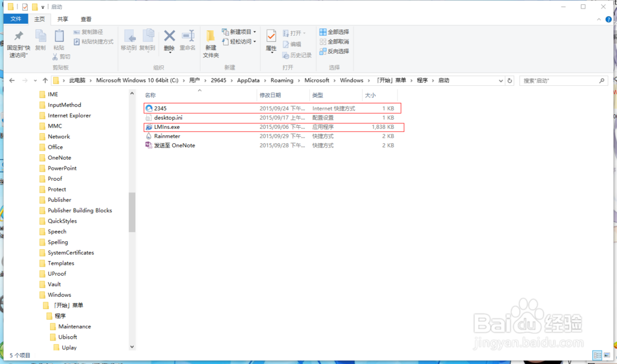Viewport: 617px width, 364px height.
Task: Open the Templates folder in tree
Action: tap(57, 263)
